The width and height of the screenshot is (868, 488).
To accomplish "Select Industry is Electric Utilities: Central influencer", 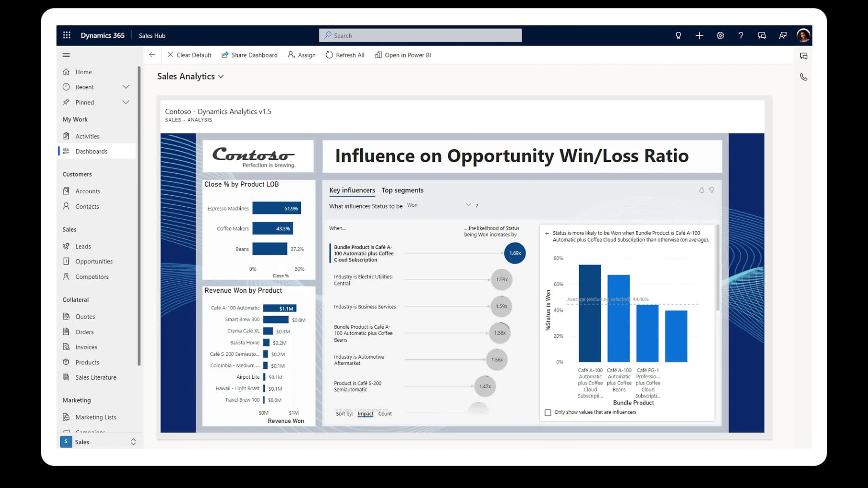I will point(363,280).
